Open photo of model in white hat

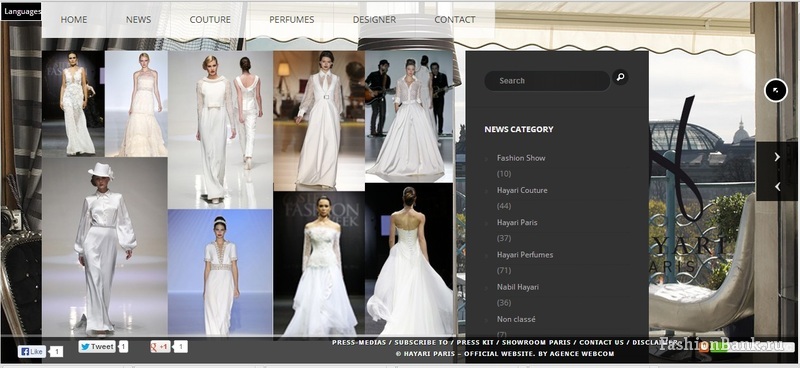point(105,246)
